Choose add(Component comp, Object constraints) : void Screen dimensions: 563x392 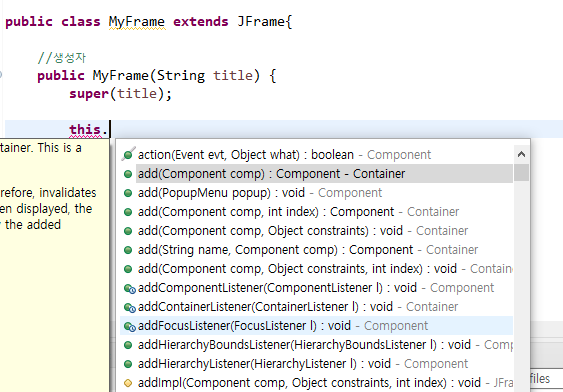[x=316, y=231]
